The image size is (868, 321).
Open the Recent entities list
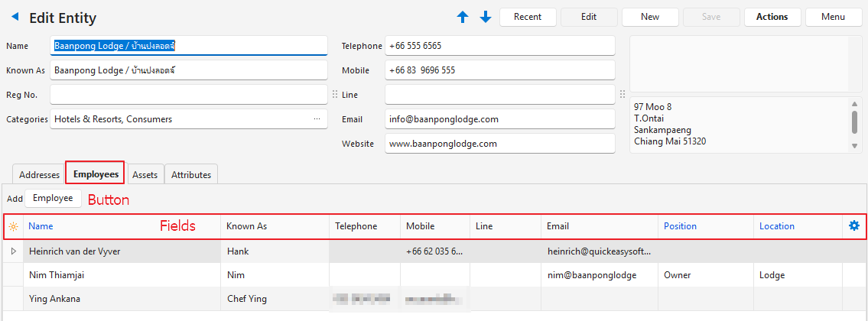point(528,17)
